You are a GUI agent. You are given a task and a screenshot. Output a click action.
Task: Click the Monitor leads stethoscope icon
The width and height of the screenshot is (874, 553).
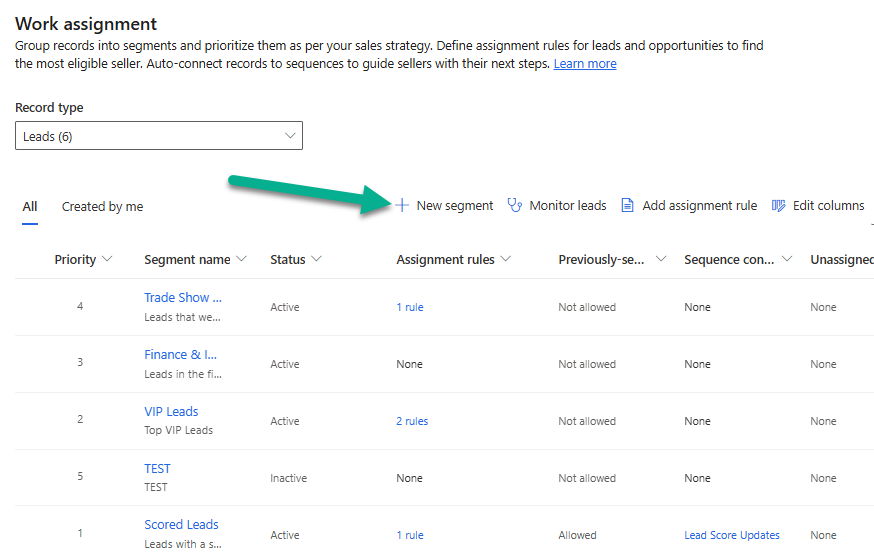[515, 205]
